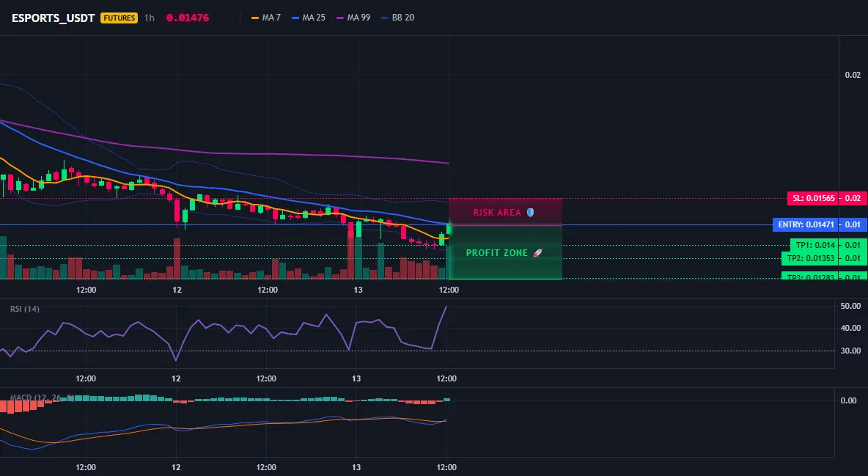Click the 30.00 RSI axis value
The width and height of the screenshot is (868, 476).
coord(850,350)
